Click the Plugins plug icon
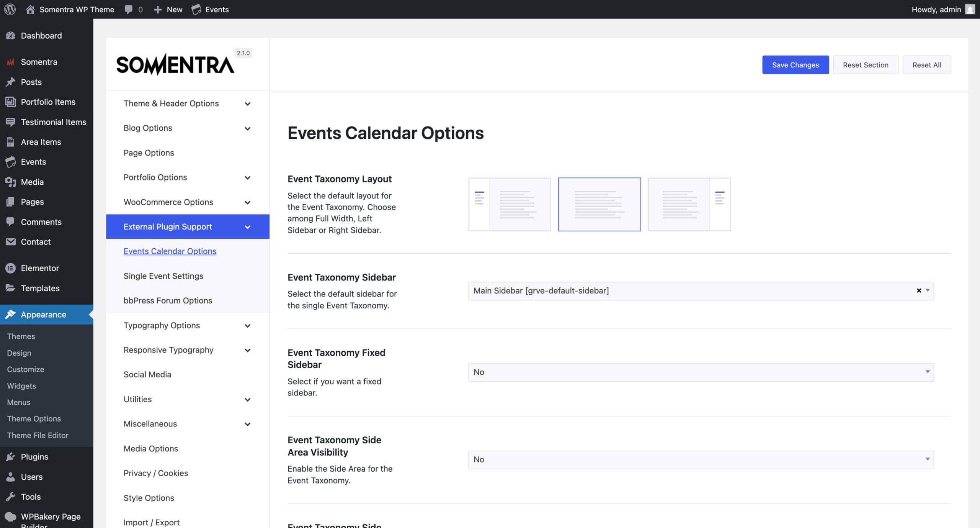980x528 pixels. pyautogui.click(x=10, y=457)
